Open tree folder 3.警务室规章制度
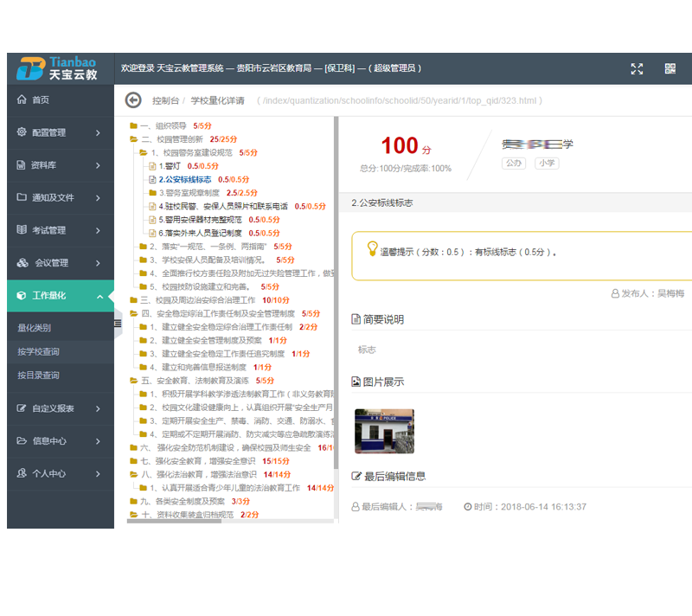Screen dimensions: 692x616 pos(189,193)
